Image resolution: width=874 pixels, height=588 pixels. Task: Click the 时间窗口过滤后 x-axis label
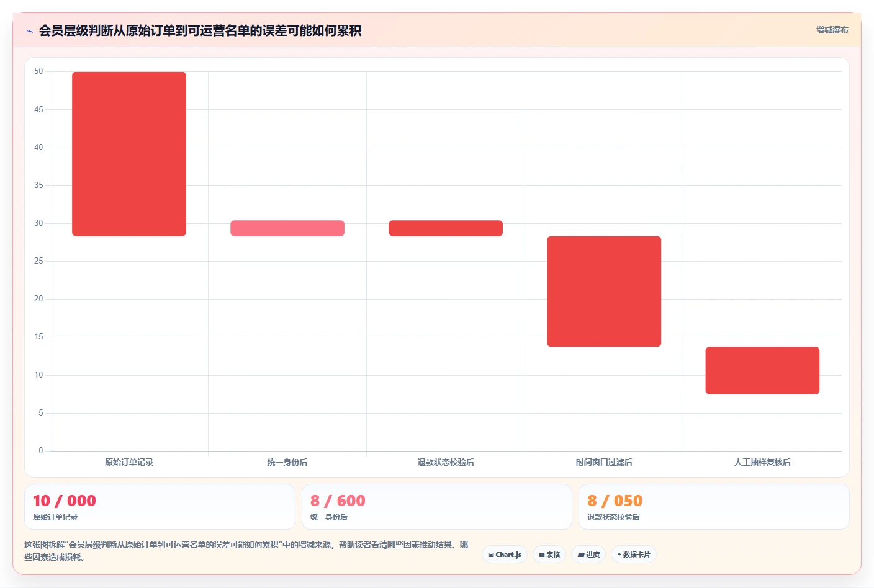click(x=604, y=462)
